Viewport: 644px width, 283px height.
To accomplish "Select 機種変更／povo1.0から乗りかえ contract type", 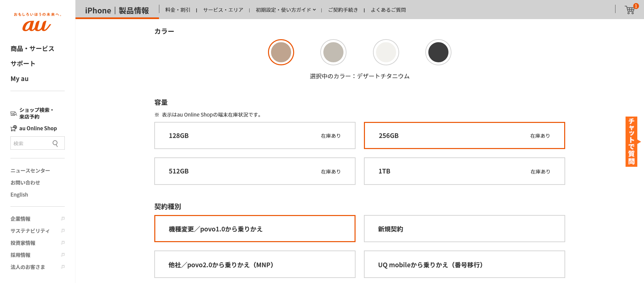I will 255,229.
